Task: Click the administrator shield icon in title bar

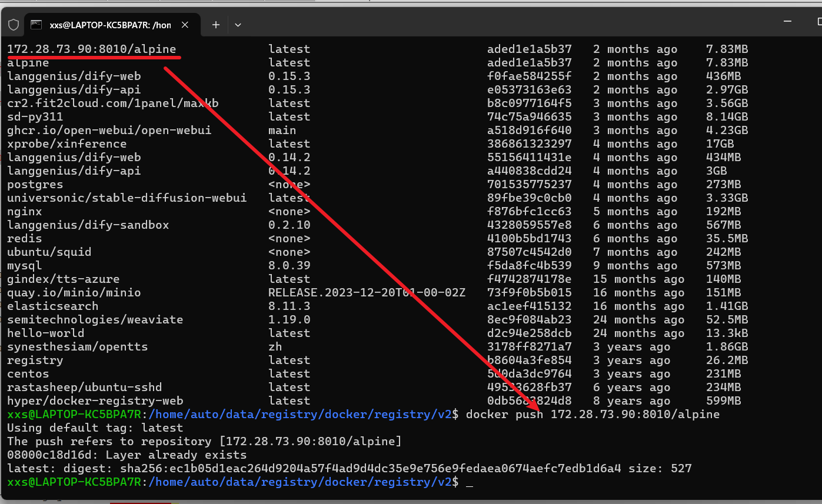Action: click(x=14, y=25)
